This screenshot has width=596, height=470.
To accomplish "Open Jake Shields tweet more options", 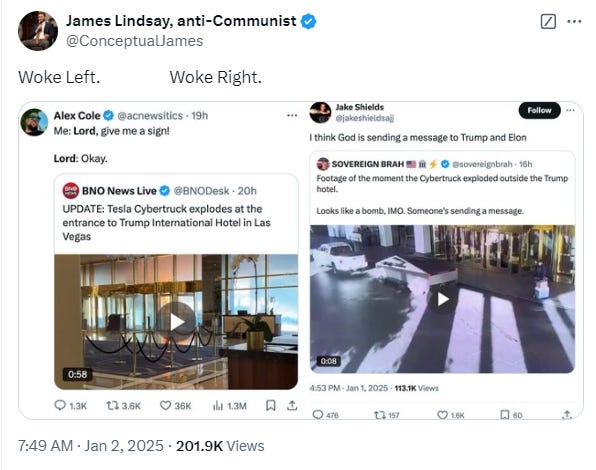I will [570, 110].
